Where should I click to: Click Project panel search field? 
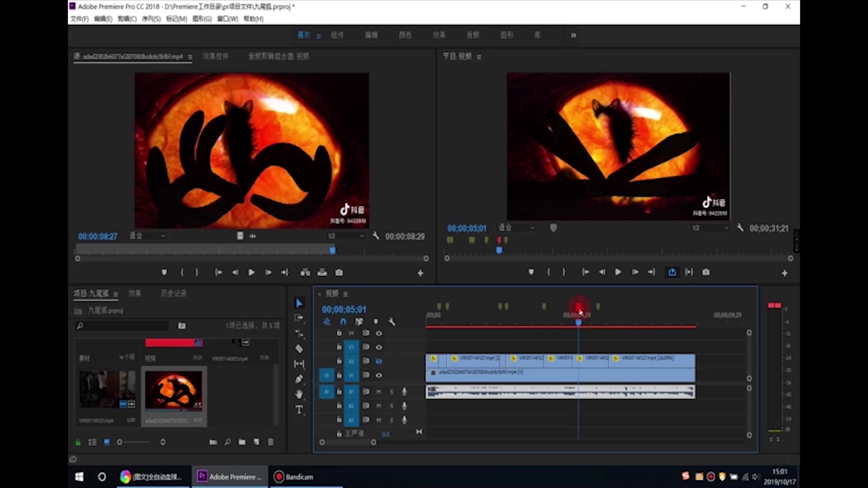coord(122,325)
